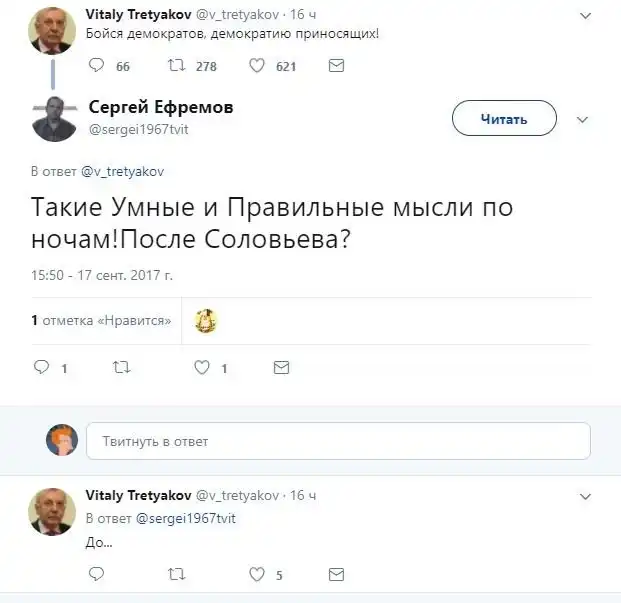Reply to the bottom 'До...' tweet
The image size is (621, 603).
(x=97, y=574)
